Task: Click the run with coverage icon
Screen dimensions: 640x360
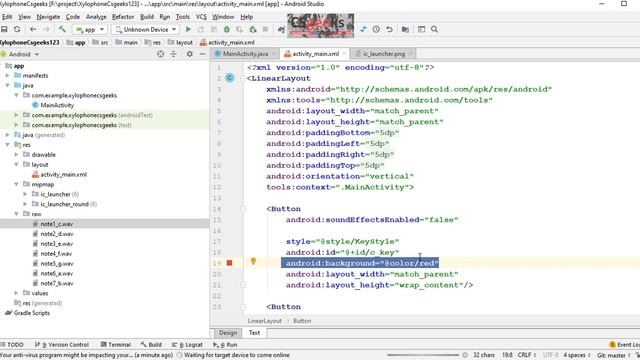Action: point(240,29)
